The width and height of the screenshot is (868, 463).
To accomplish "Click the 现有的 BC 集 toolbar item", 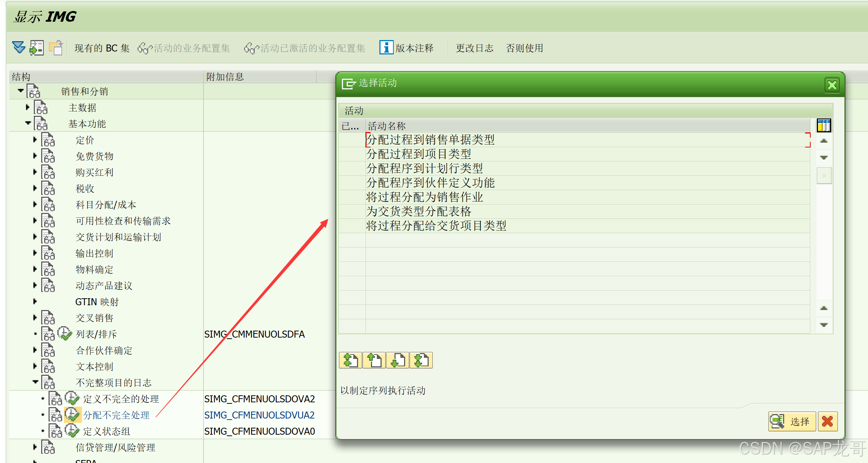I will point(102,48).
